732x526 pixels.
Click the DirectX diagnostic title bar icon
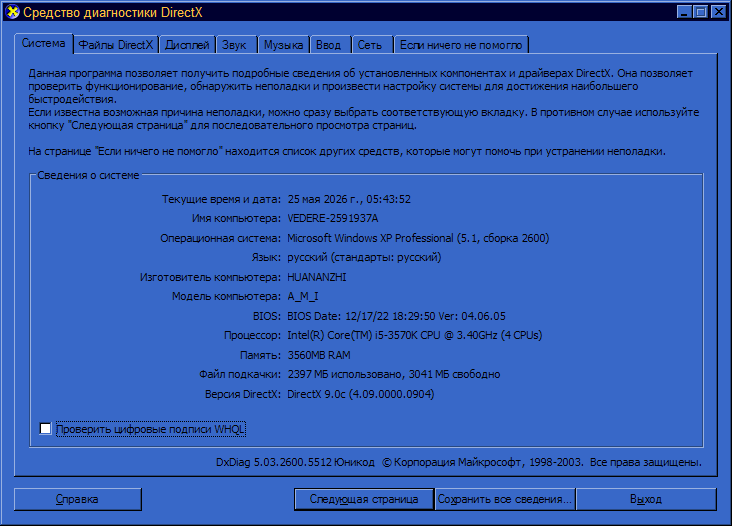12,12
